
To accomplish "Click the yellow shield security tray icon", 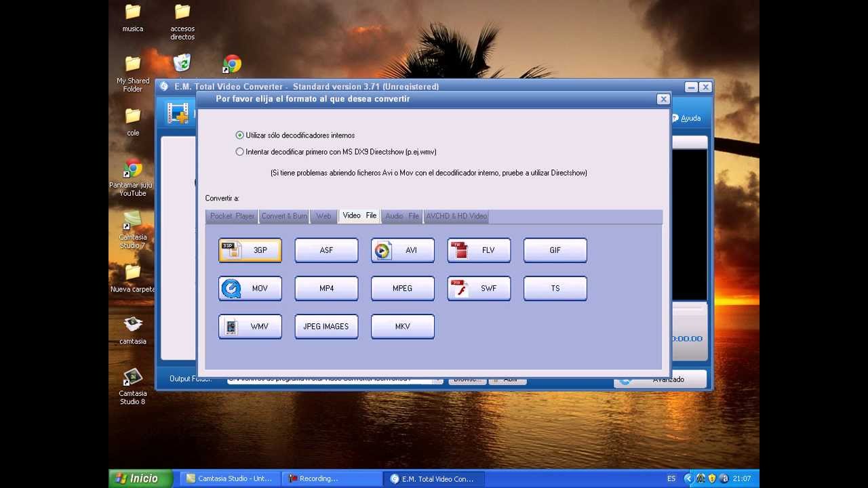I will coord(712,479).
